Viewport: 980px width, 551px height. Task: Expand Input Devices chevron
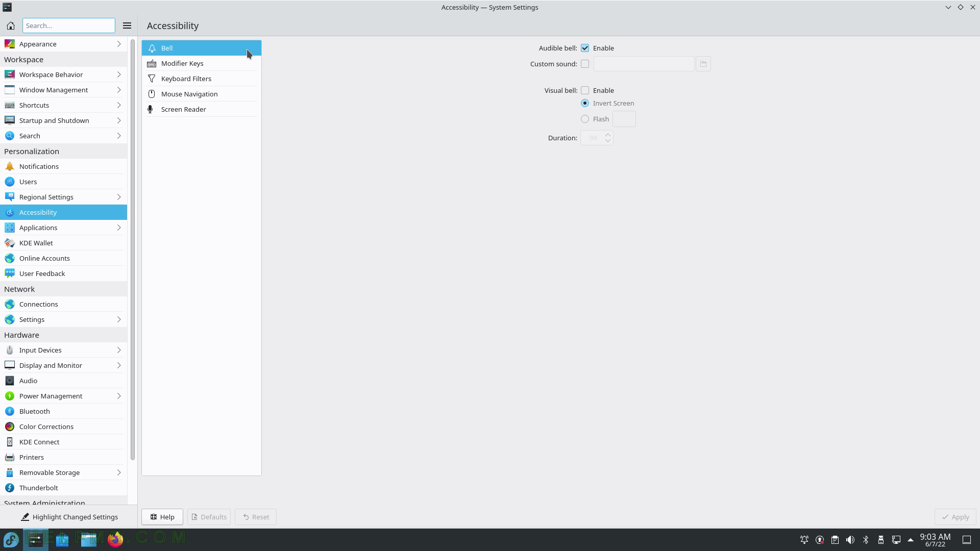coord(119,350)
